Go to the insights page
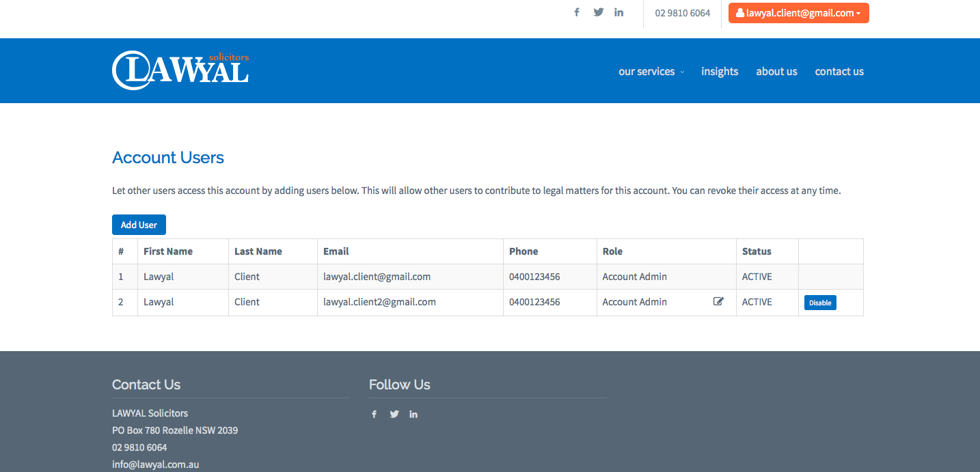 720,72
